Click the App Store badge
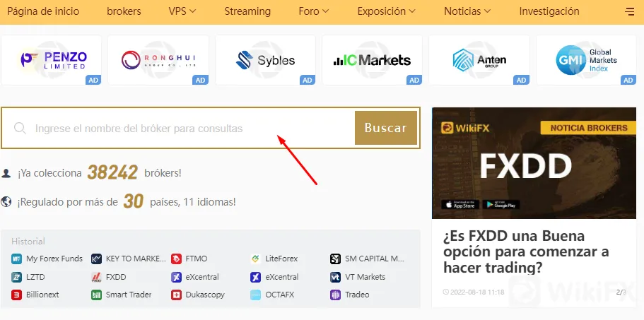 tap(460, 204)
